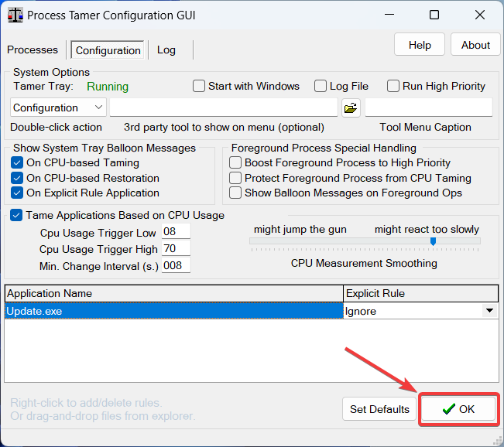Screen dimensions: 504x447
Task: Select the Configuration tab
Action: 108,50
